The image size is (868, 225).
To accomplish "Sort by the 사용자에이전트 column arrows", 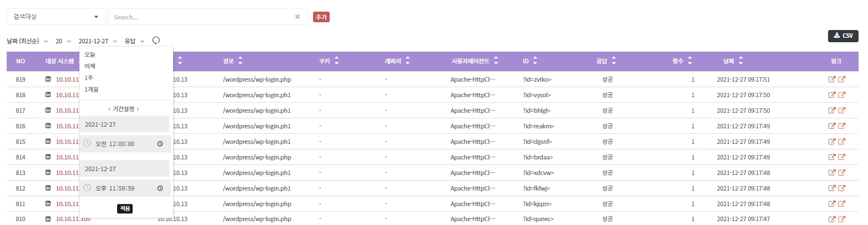I will [x=496, y=62].
